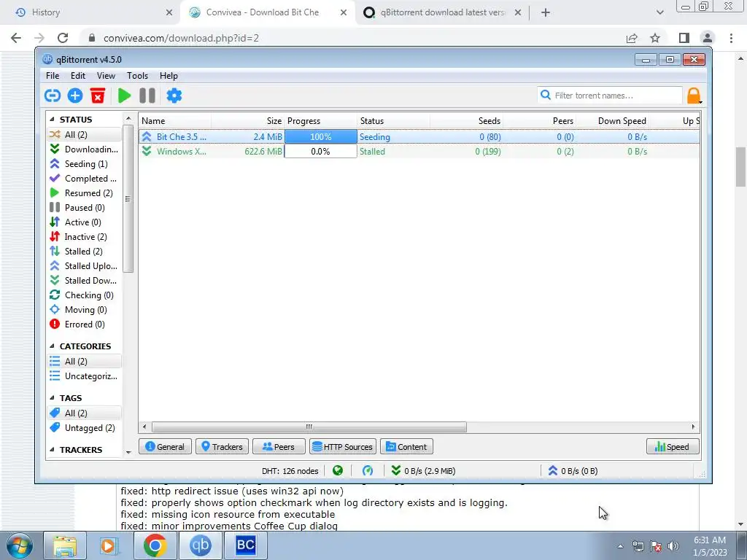This screenshot has height=560, width=747.
Task: Open the General details tab
Action: click(165, 447)
